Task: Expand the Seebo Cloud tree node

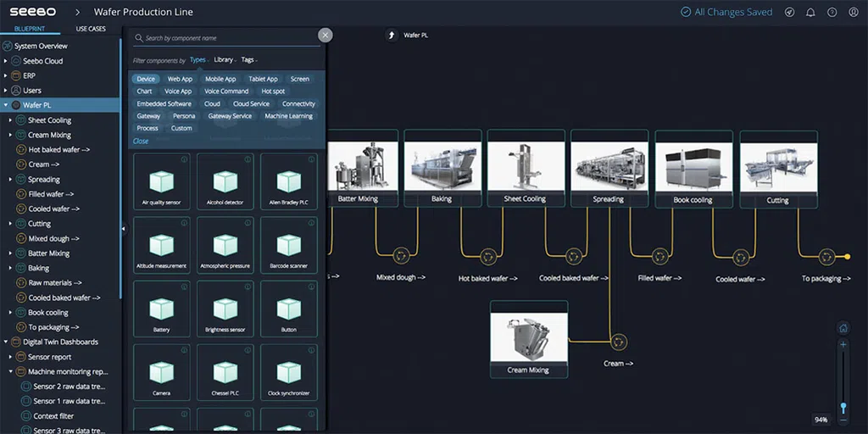Action: [6, 61]
